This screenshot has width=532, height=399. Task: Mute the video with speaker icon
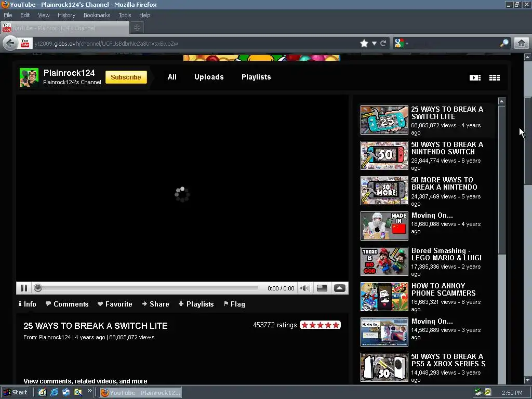(x=305, y=288)
